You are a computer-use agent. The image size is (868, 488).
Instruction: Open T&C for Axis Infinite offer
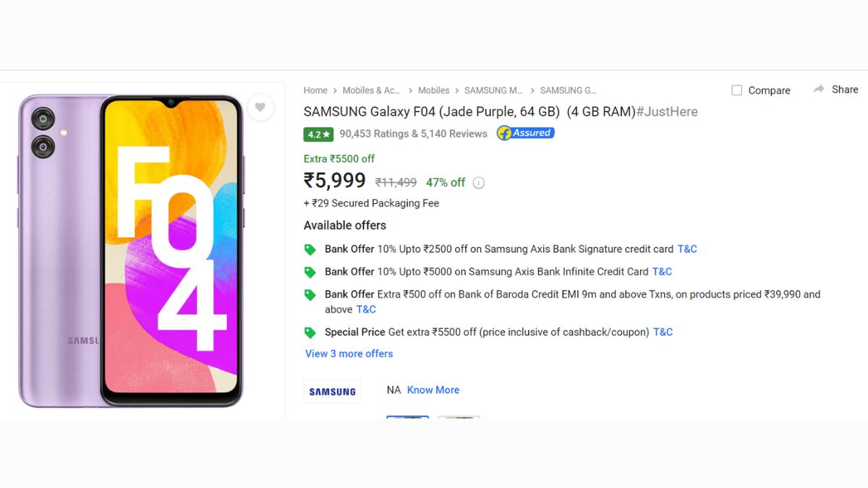[x=662, y=272]
